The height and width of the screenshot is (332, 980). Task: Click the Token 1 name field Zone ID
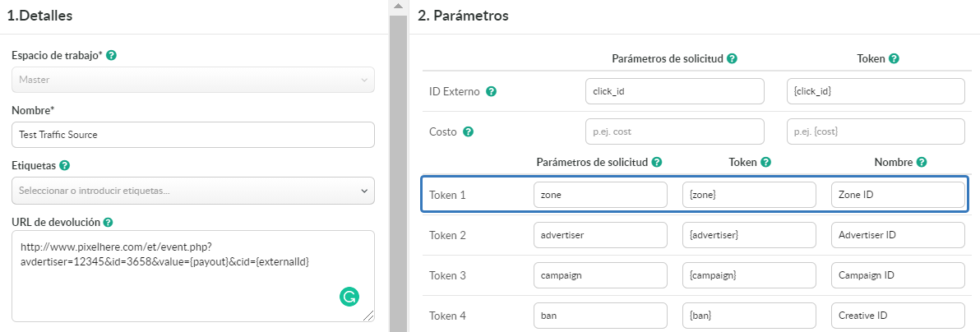898,195
